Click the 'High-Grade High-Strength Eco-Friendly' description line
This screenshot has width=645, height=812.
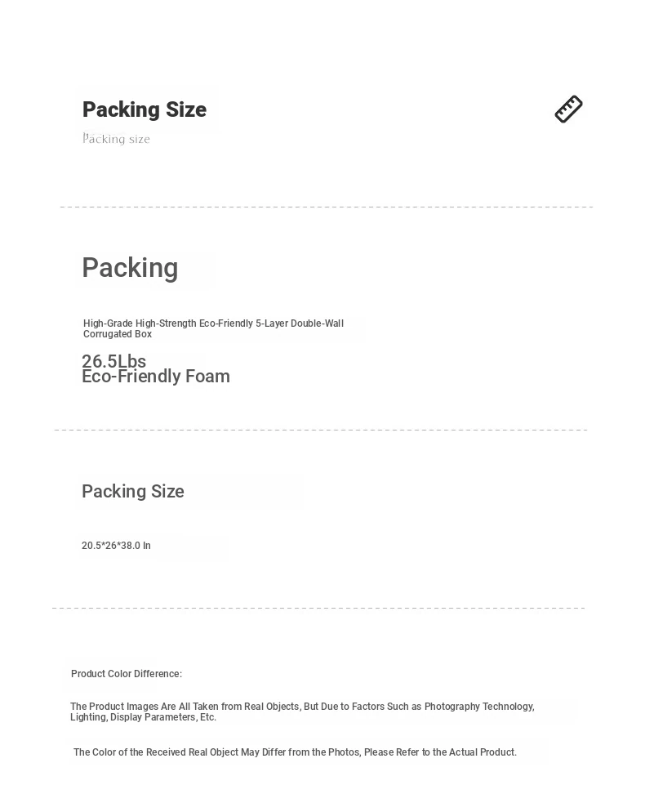pyautogui.click(x=213, y=323)
